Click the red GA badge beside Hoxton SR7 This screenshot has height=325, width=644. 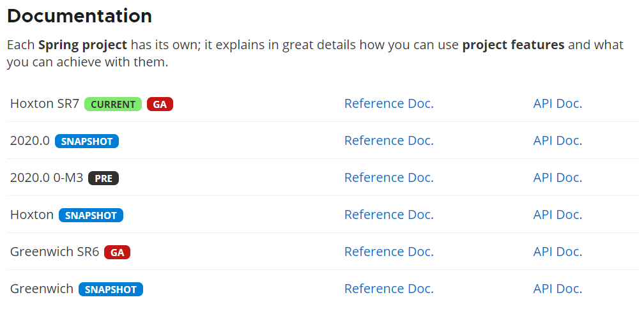tap(160, 104)
